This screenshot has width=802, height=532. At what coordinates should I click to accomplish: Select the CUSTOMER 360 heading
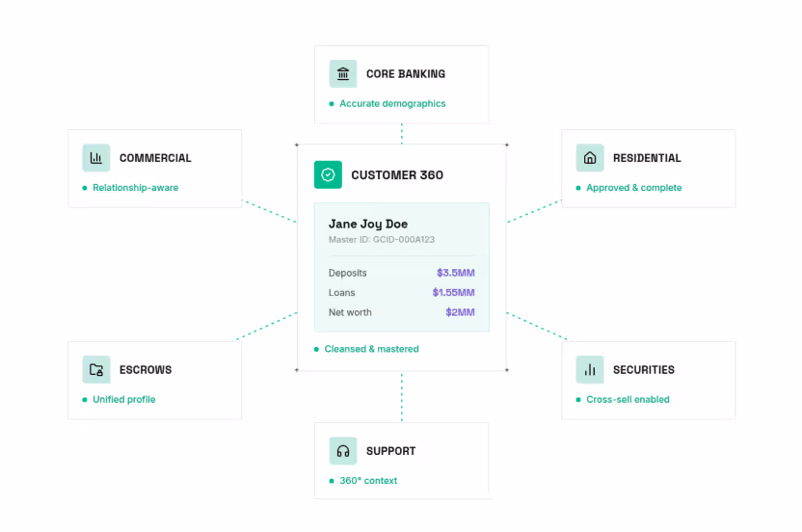(x=397, y=175)
